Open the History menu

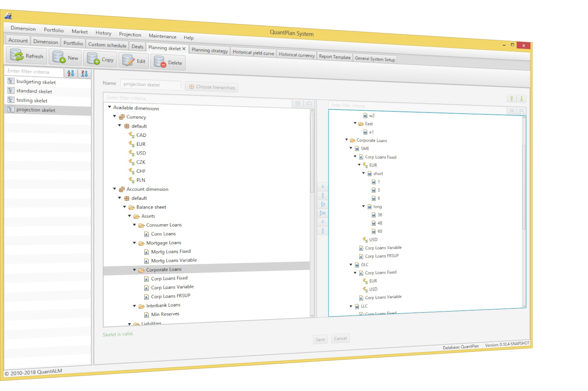[x=103, y=33]
